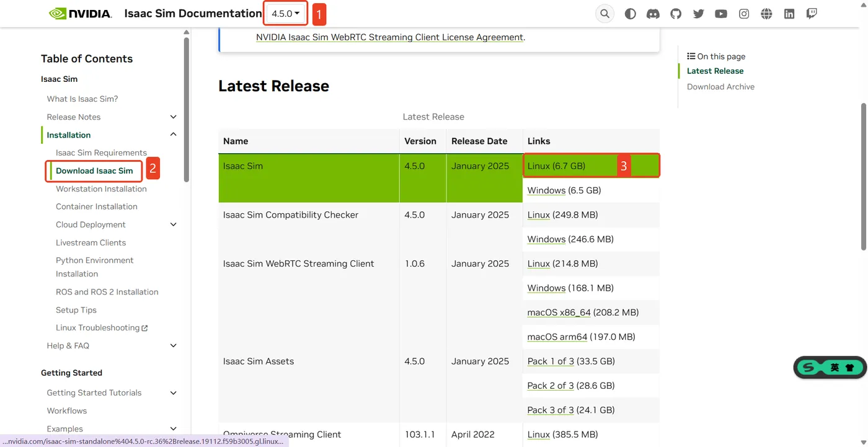Download Isaac Sim Linux (6.7 GB)
Viewport: 868px width, 447px height.
click(x=538, y=166)
